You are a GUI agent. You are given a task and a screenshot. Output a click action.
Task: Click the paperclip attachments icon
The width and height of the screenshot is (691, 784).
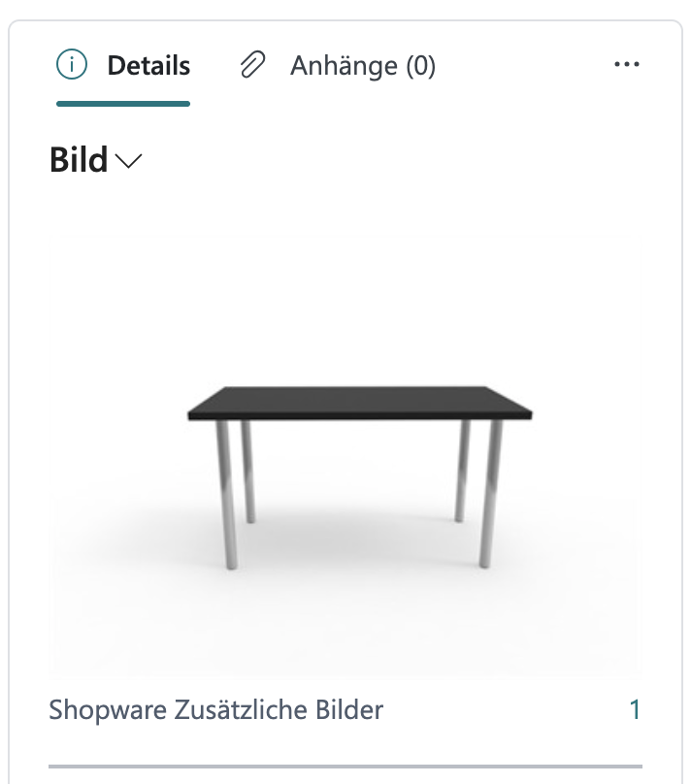[252, 66]
